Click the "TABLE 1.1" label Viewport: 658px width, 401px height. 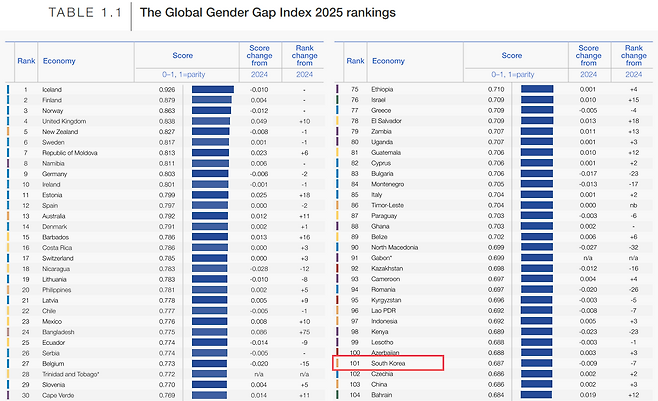(x=85, y=13)
